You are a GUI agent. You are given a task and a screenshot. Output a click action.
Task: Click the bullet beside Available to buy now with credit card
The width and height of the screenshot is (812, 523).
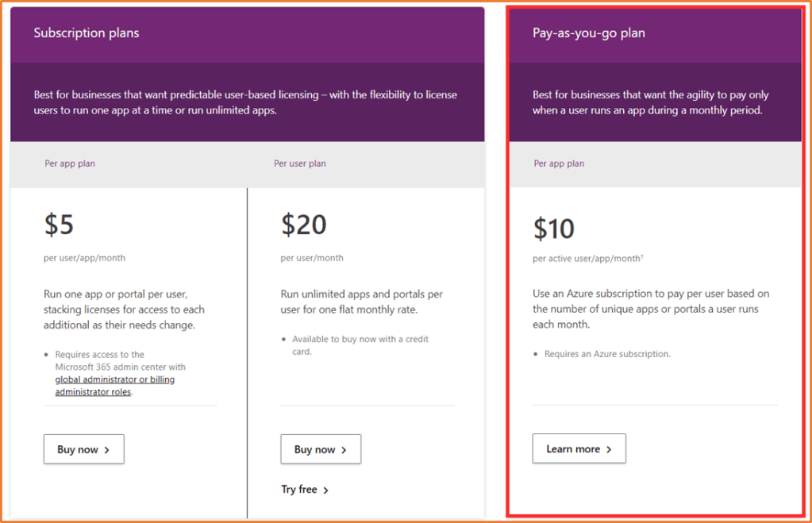click(x=283, y=339)
